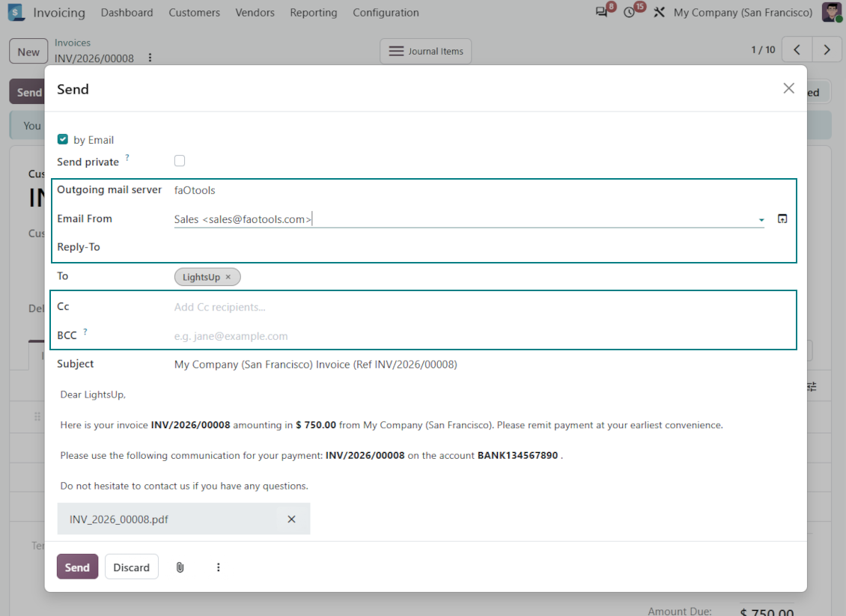846x616 pixels.
Task: Click the BANK134567890 account text
Action: tap(517, 455)
